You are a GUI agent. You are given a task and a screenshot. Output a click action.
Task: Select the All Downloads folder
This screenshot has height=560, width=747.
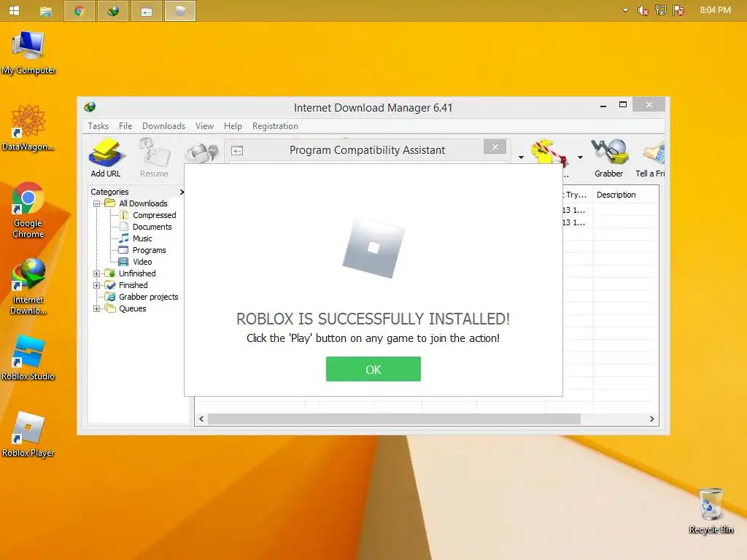tap(143, 203)
